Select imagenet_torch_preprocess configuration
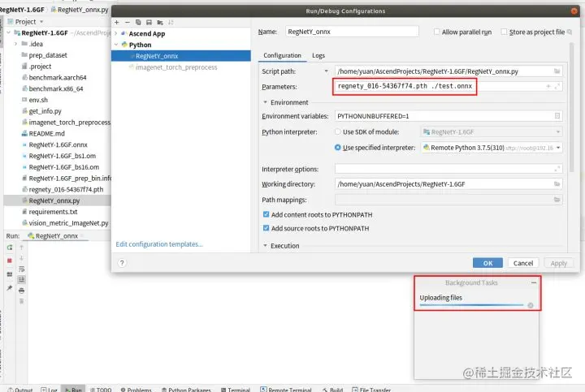The width and height of the screenshot is (585, 392). tap(176, 67)
